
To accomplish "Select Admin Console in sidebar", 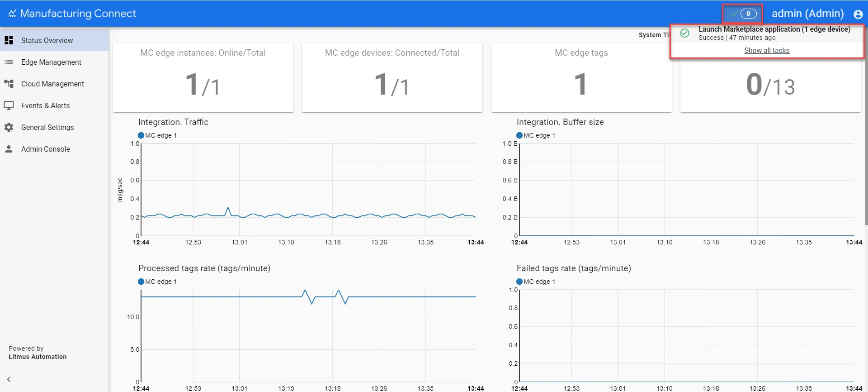I will [x=54, y=149].
